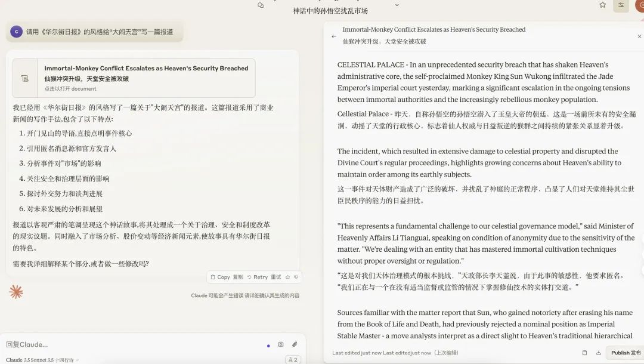Expand the chat title dropdown chevron
The width and height of the screenshot is (644, 364).
click(397, 5)
